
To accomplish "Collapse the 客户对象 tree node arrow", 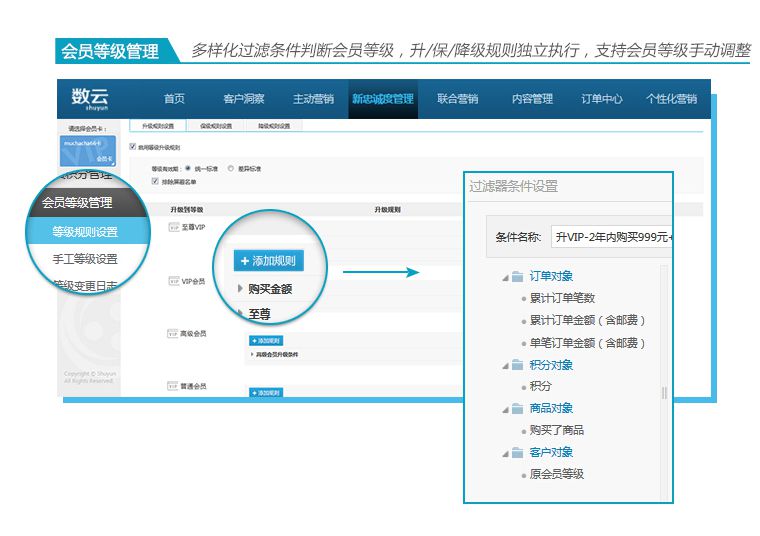I will tap(505, 453).
